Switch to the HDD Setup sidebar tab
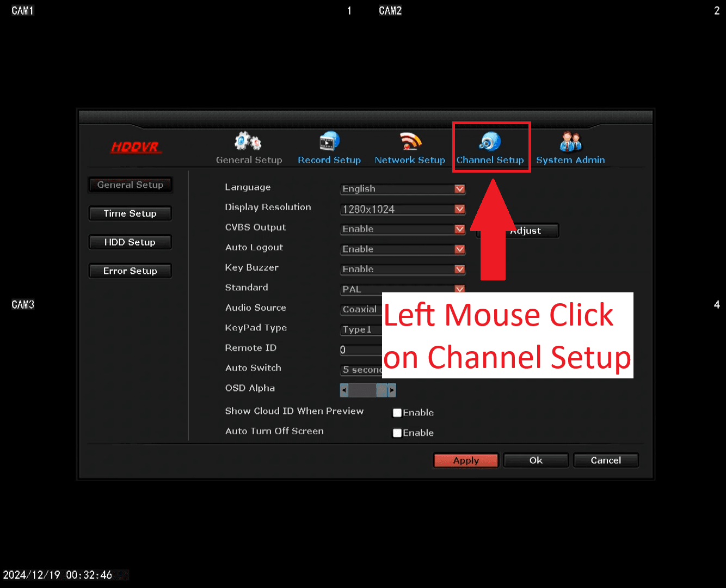 coord(130,242)
